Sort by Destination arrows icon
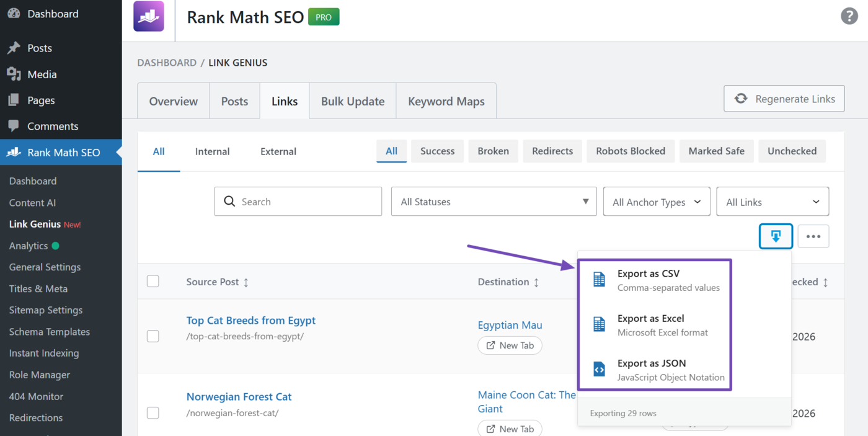 point(536,282)
